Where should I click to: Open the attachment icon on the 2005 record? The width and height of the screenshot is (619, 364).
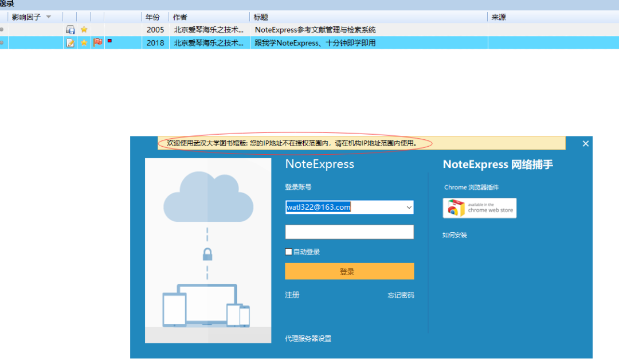70,29
